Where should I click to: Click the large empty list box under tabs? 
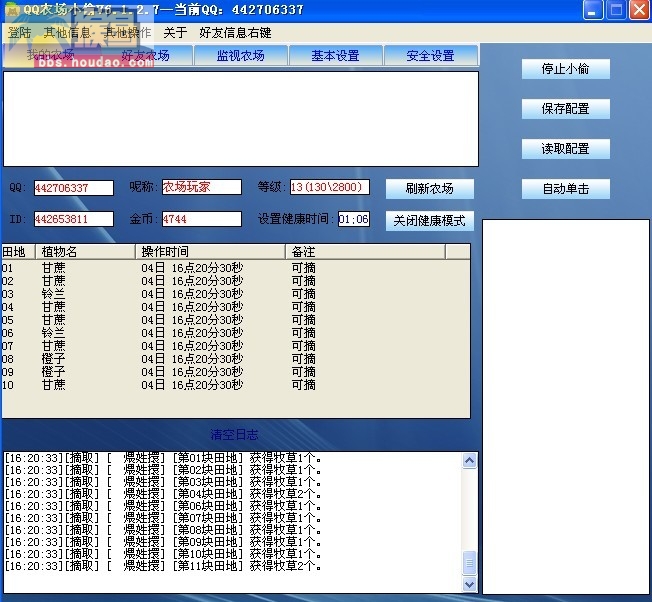(241, 119)
